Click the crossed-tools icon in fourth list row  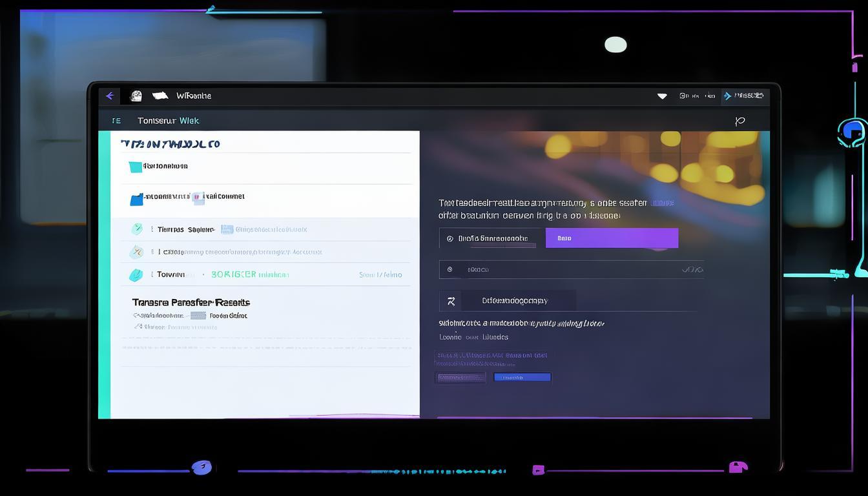[x=136, y=252]
